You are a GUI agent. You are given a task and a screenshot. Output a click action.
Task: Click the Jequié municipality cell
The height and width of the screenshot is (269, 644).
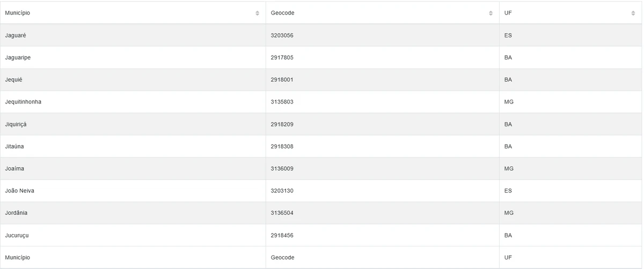point(14,80)
